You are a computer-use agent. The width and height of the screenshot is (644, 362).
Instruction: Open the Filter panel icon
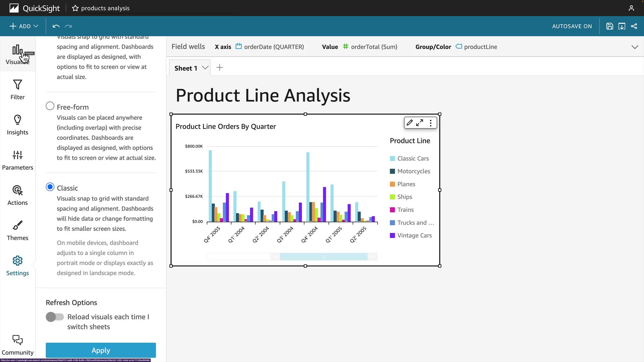point(17,89)
